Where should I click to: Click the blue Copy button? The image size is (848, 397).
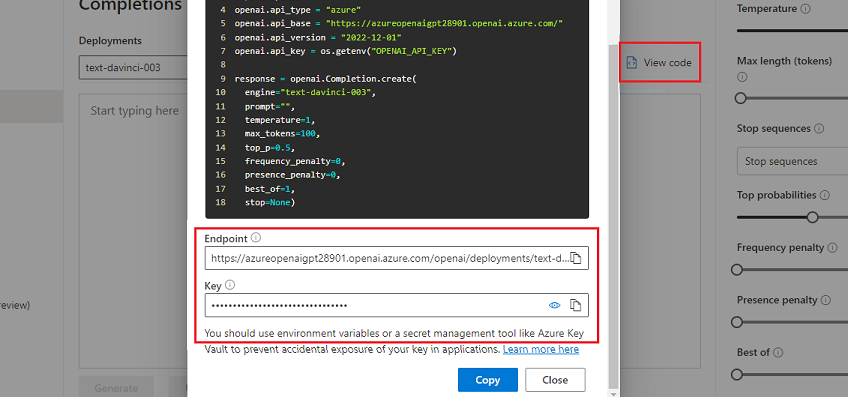point(488,380)
